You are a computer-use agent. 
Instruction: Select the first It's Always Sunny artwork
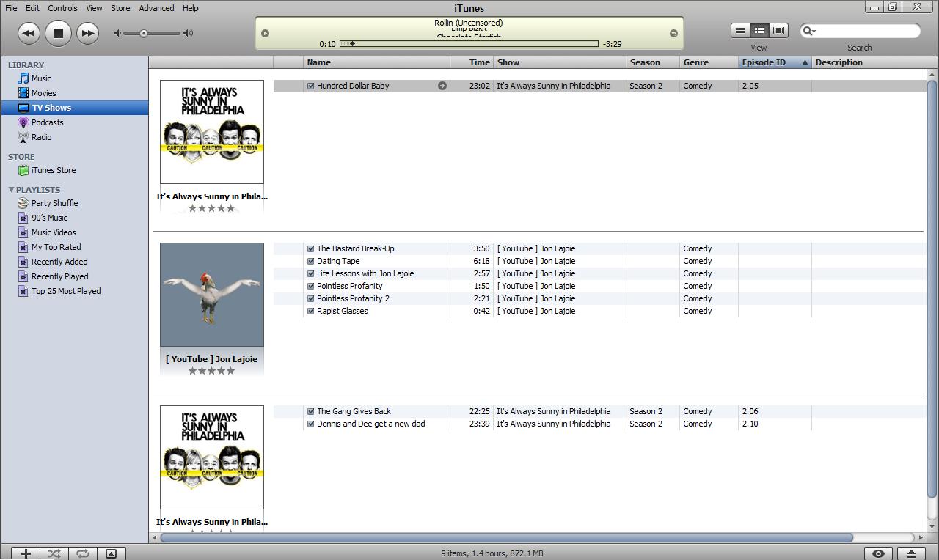212,132
